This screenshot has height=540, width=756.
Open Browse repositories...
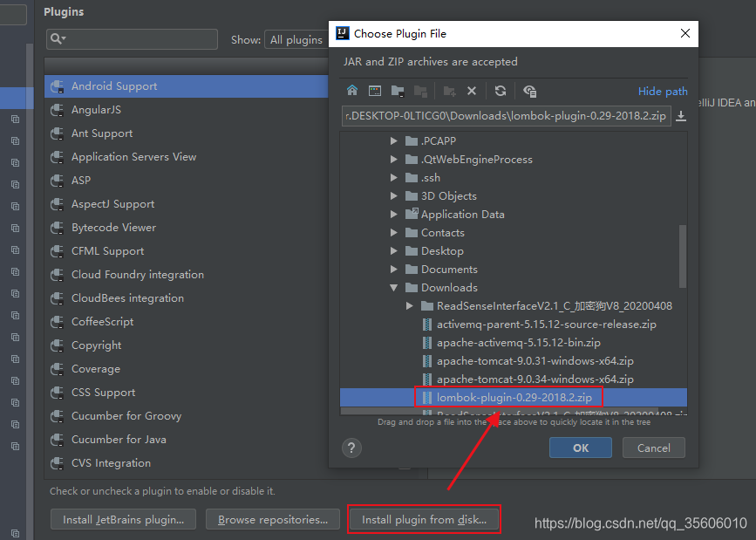273,519
